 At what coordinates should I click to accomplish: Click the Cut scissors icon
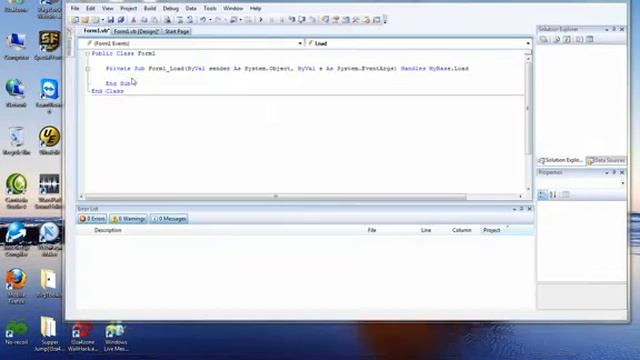pos(133,20)
